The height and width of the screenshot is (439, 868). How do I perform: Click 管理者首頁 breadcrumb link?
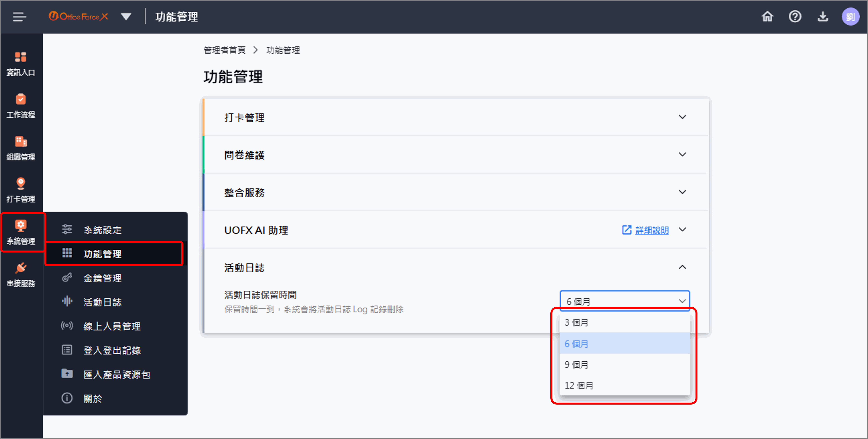tap(224, 50)
